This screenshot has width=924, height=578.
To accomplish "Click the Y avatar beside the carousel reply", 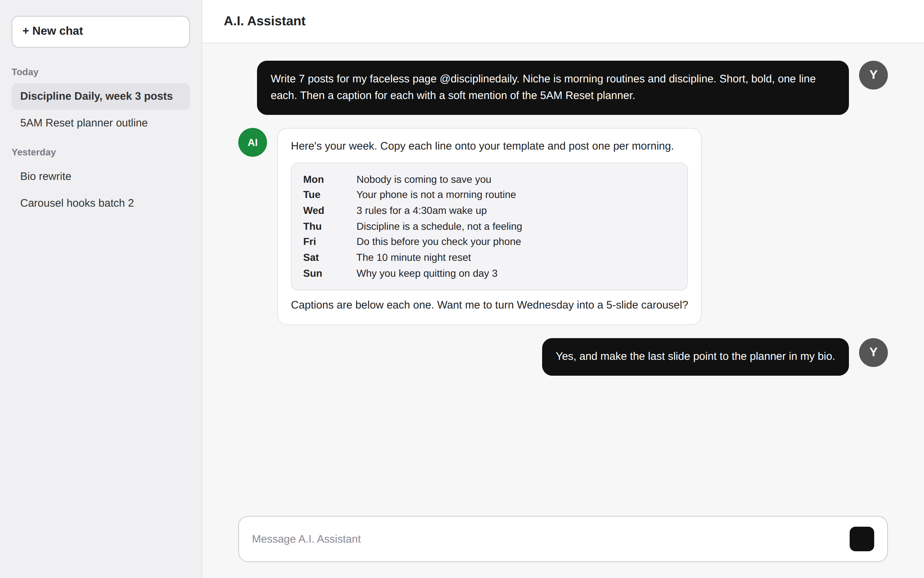I will (873, 353).
